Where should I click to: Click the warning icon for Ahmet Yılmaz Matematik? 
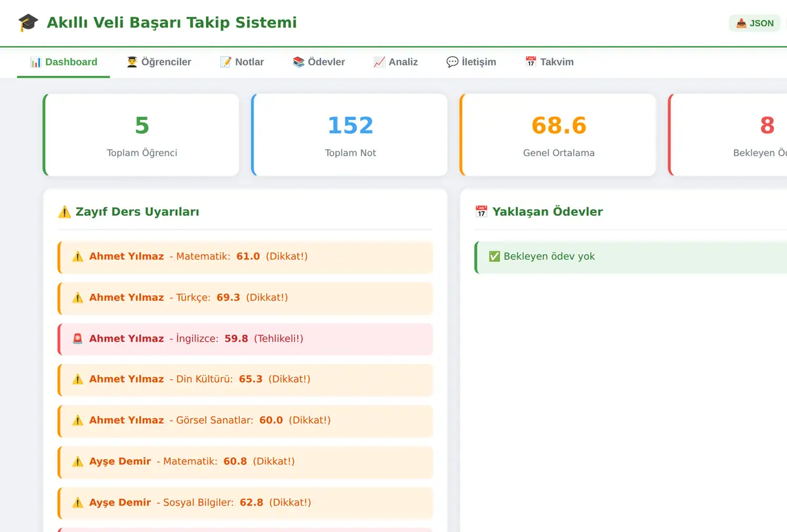(x=77, y=256)
